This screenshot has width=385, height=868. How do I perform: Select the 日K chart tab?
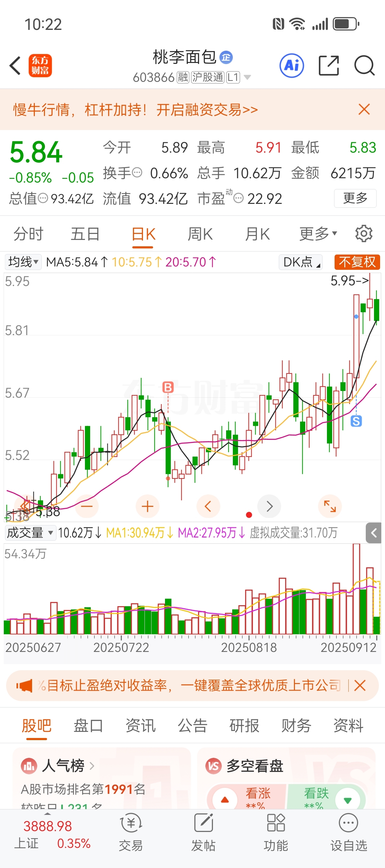143,234
